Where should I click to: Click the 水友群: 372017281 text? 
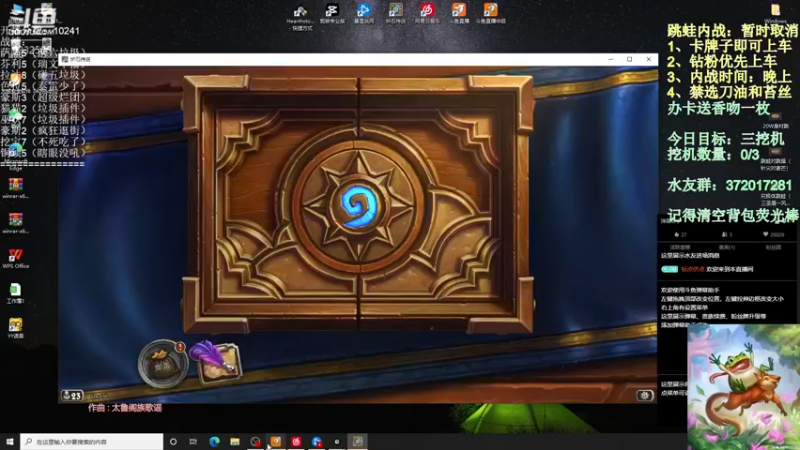[x=730, y=185]
